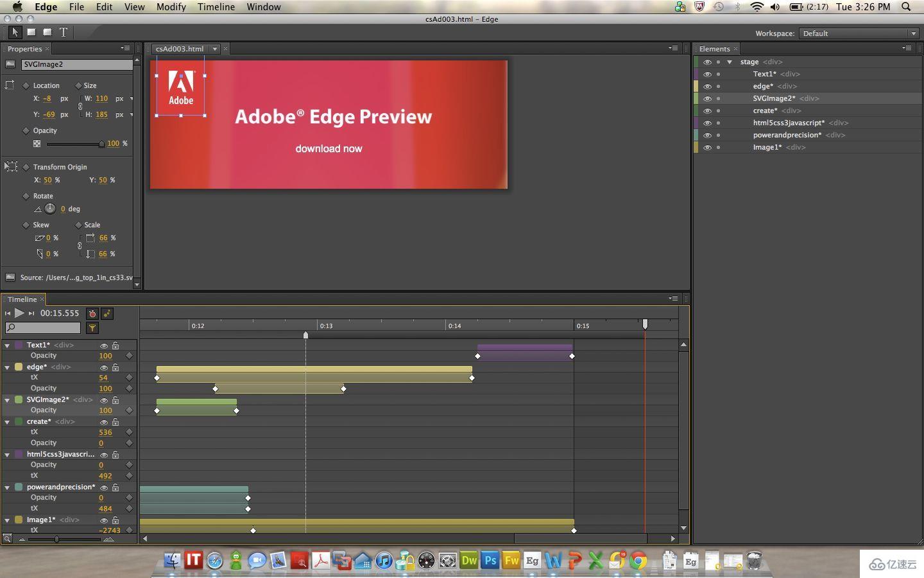924x578 pixels.
Task: Jump to timeline end button
Action: click(31, 313)
